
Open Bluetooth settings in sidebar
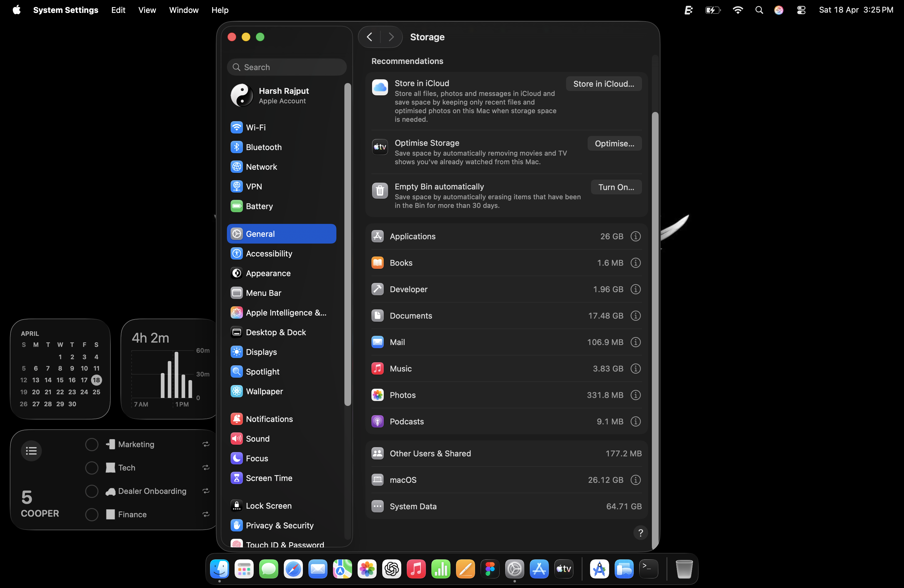[x=281, y=147]
